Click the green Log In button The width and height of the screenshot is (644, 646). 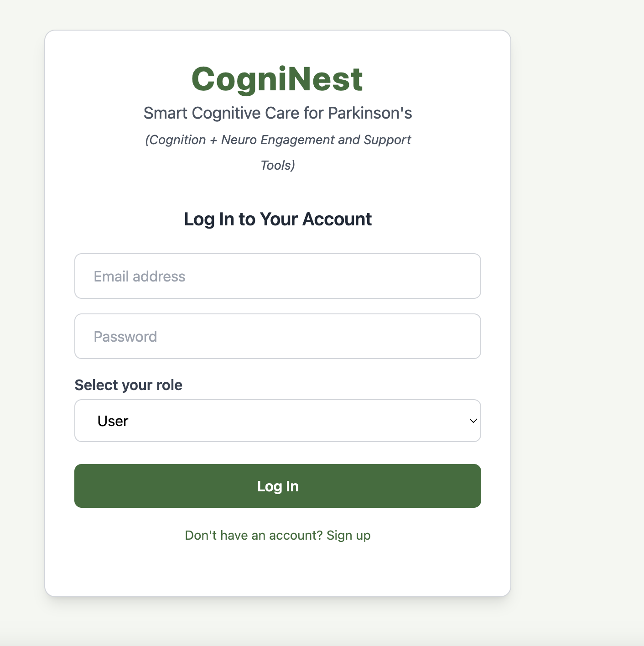(277, 486)
